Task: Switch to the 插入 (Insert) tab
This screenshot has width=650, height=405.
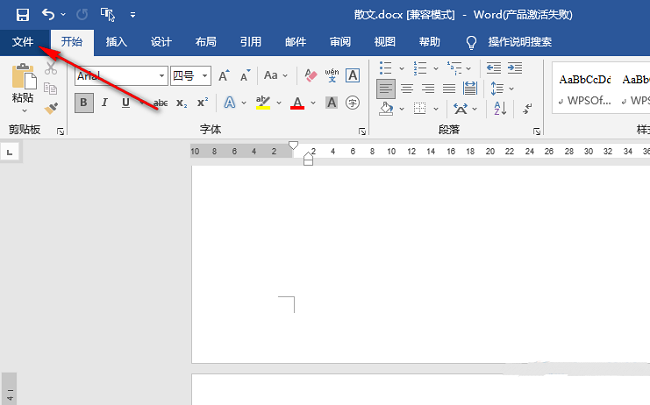Action: (x=117, y=42)
